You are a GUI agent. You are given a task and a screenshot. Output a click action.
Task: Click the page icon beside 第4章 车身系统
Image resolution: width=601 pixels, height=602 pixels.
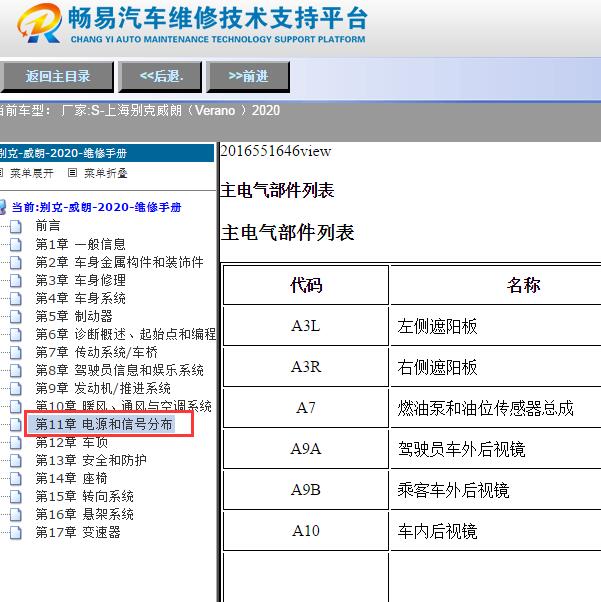pyautogui.click(x=16, y=298)
